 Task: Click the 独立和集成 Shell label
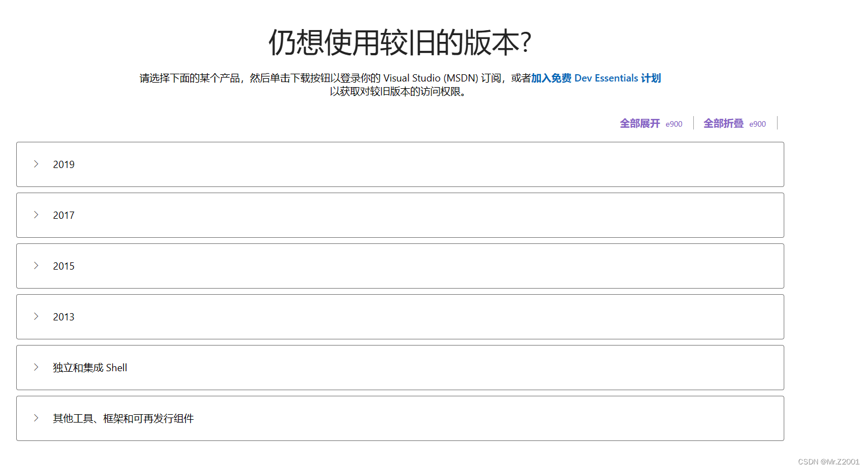click(x=90, y=368)
